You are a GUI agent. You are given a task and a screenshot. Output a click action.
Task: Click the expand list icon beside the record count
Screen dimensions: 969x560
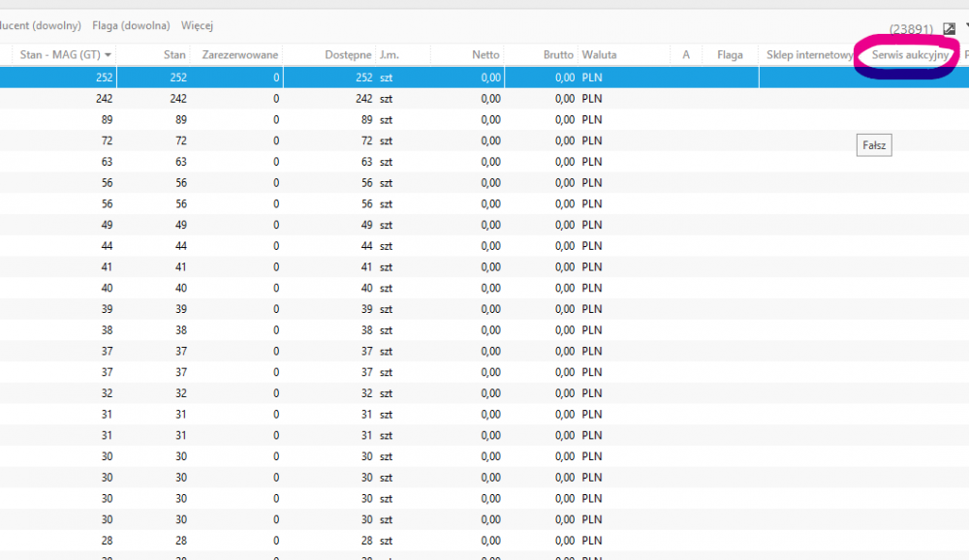[x=950, y=29]
